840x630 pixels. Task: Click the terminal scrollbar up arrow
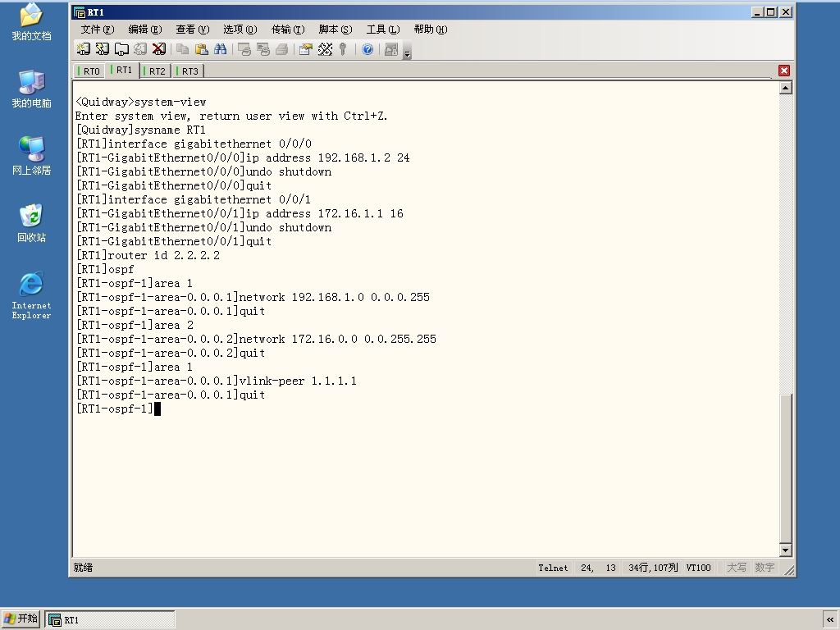pos(785,88)
